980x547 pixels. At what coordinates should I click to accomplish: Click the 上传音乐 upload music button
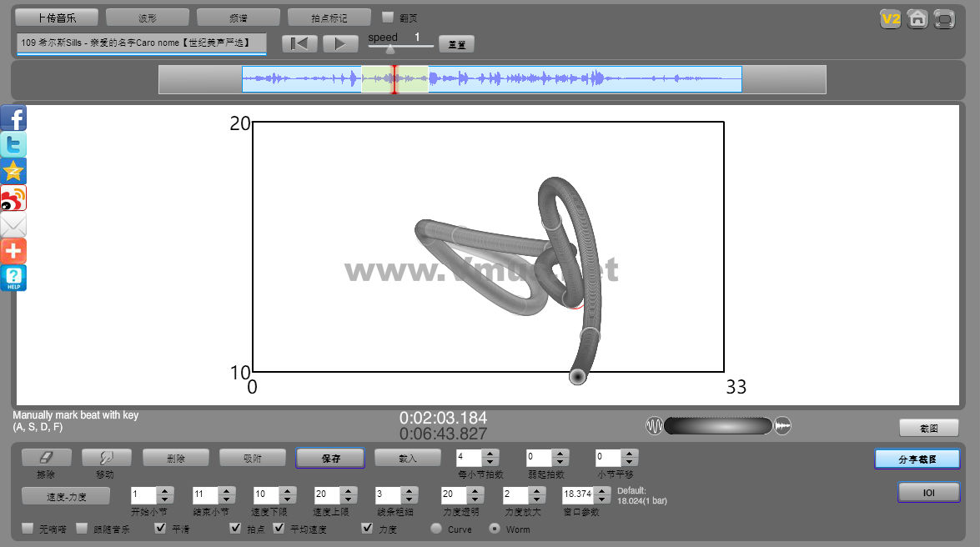point(57,18)
